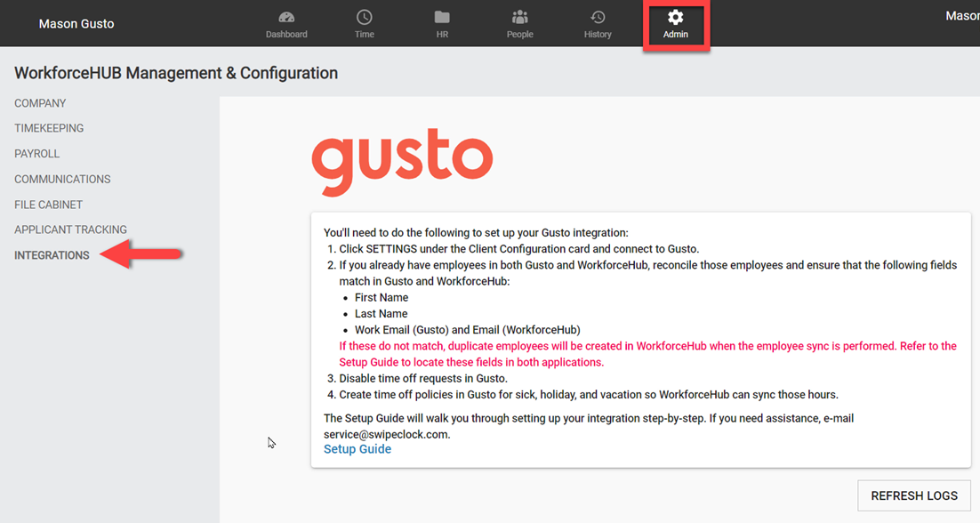Image resolution: width=980 pixels, height=523 pixels.
Task: Click the Mason Gusto company name
Action: pos(76,23)
